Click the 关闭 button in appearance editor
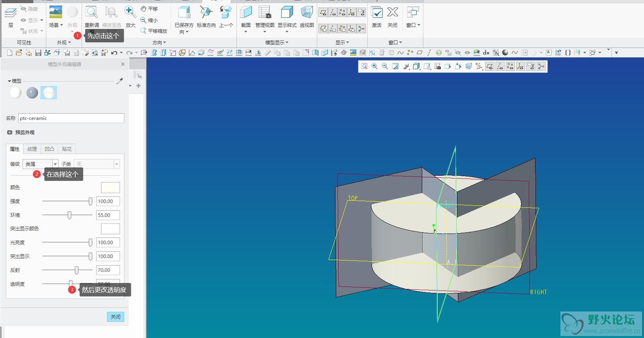 [x=116, y=317]
